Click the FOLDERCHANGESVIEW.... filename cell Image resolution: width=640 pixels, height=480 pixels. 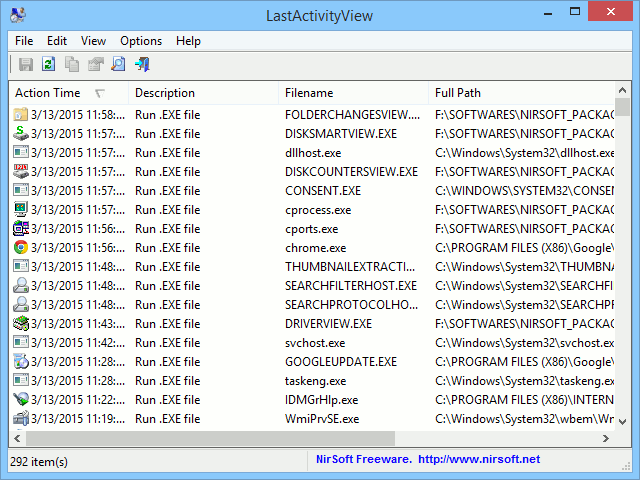(x=352, y=115)
